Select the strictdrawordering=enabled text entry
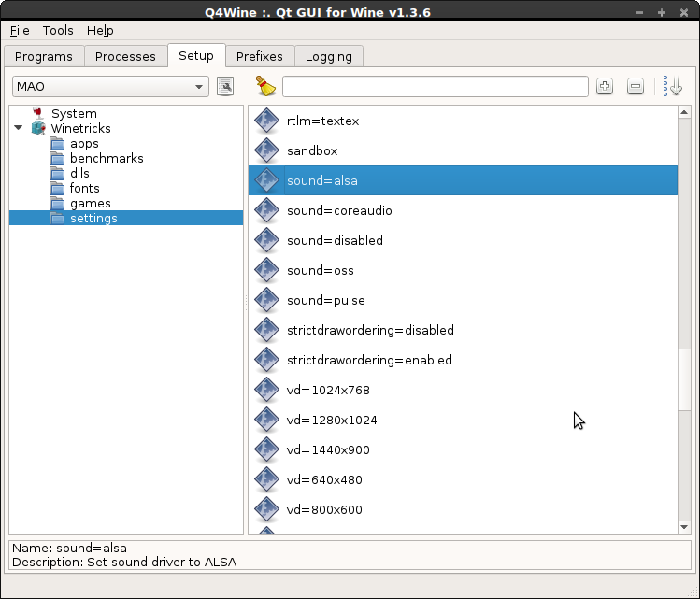Image resolution: width=700 pixels, height=599 pixels. click(369, 360)
